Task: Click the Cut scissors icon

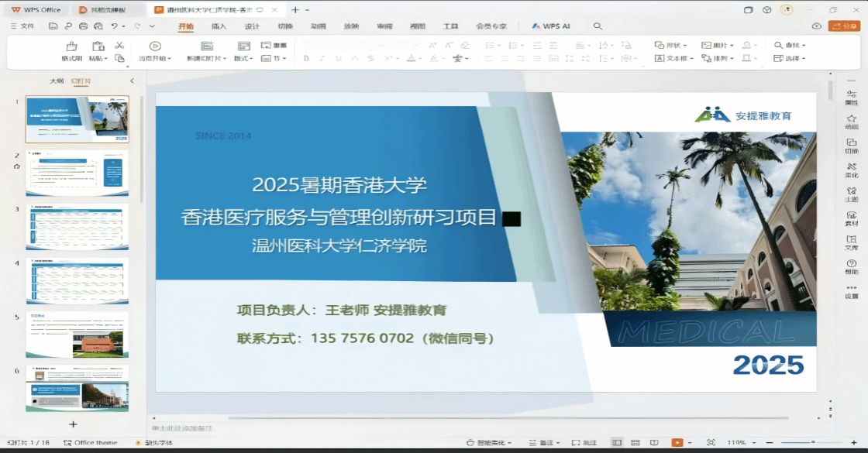Action: pyautogui.click(x=119, y=46)
